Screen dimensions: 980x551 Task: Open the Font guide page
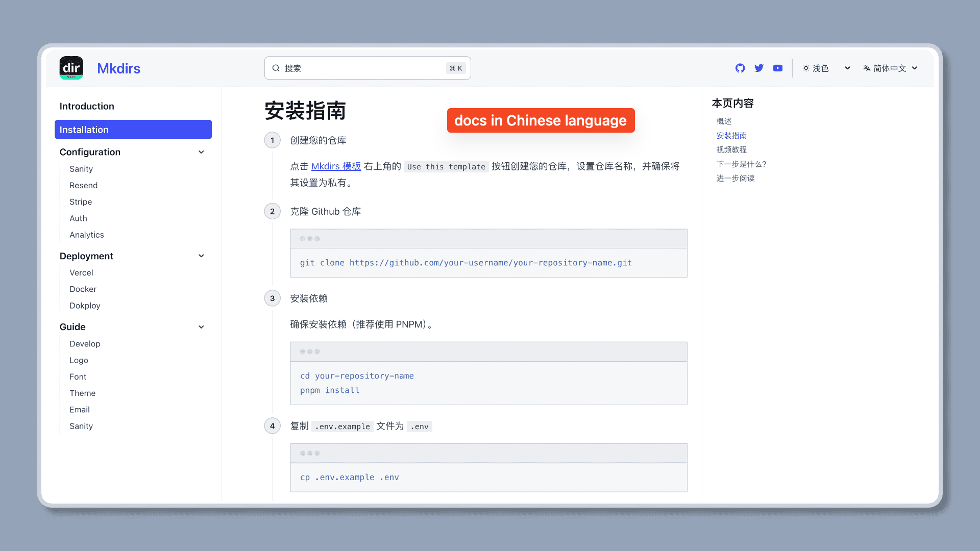pyautogui.click(x=78, y=377)
